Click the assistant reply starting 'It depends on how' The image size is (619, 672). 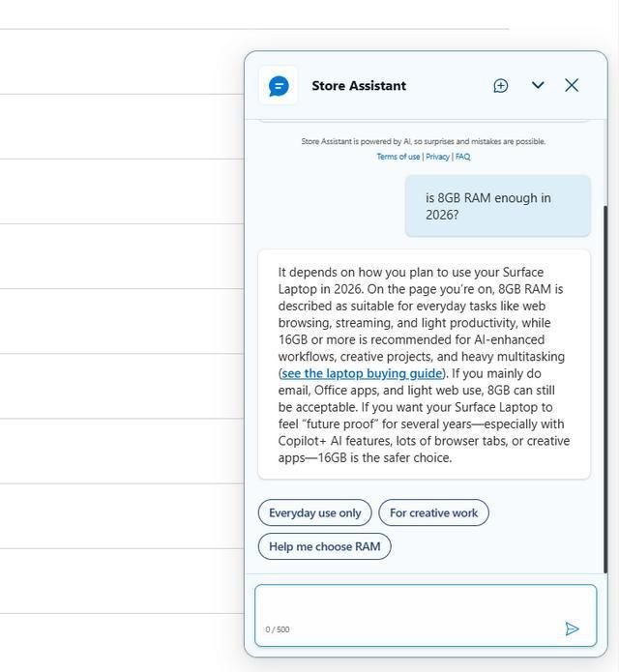(424, 365)
